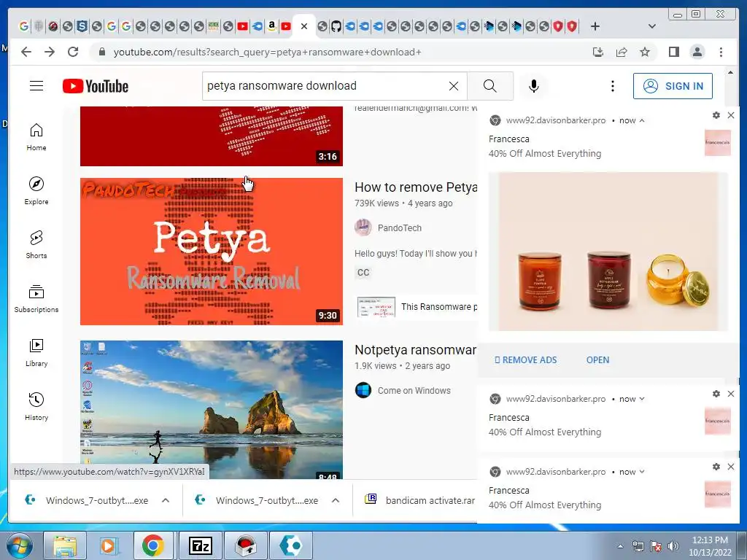The height and width of the screenshot is (560, 747).
Task: Click the browser forward arrow
Action: [50, 52]
